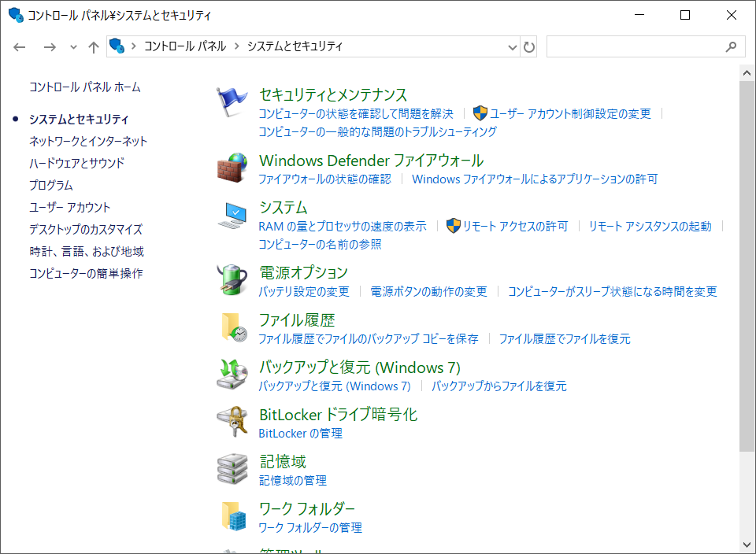Select プログラム in the sidebar
The height and width of the screenshot is (554, 756).
[51, 185]
